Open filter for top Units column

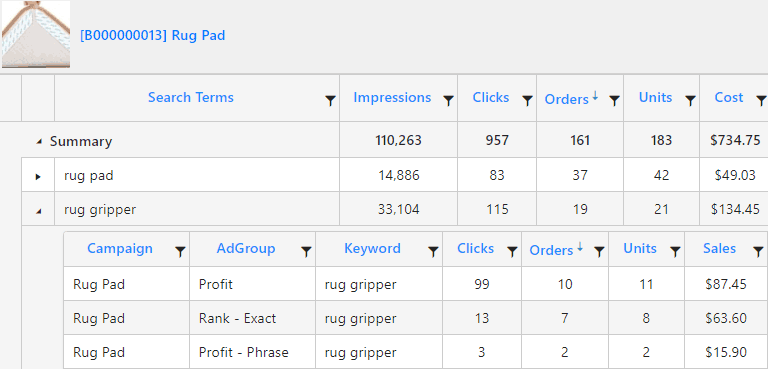tap(690, 101)
